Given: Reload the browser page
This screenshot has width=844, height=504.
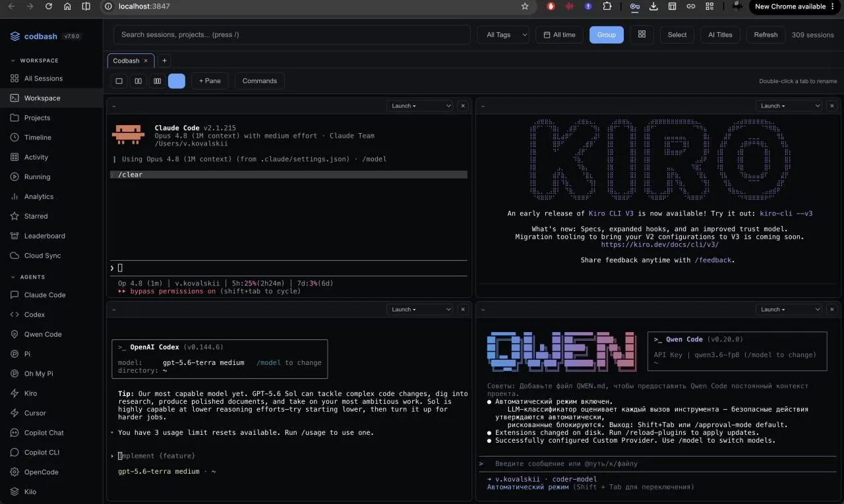Looking at the screenshot, I should pyautogui.click(x=49, y=7).
